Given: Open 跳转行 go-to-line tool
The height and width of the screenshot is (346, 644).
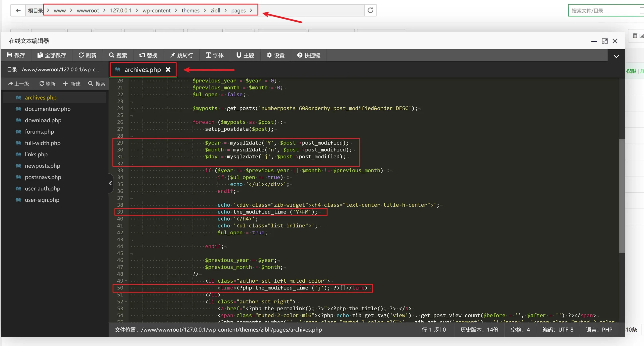Looking at the screenshot, I should point(181,55).
